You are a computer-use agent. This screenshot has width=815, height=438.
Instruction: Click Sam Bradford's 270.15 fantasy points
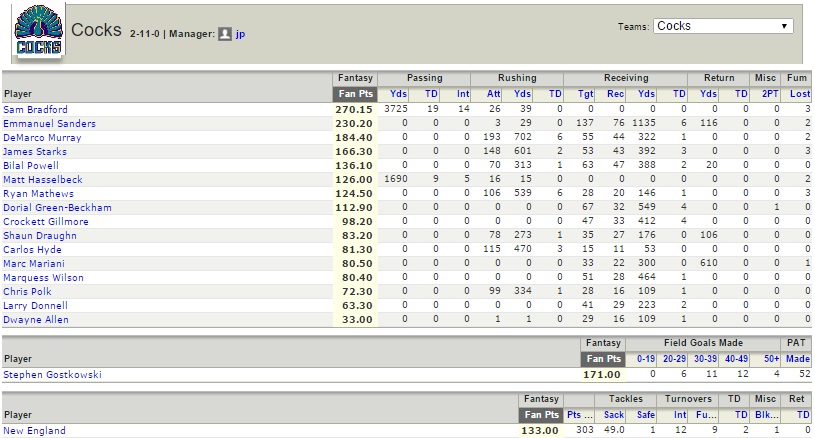354,110
